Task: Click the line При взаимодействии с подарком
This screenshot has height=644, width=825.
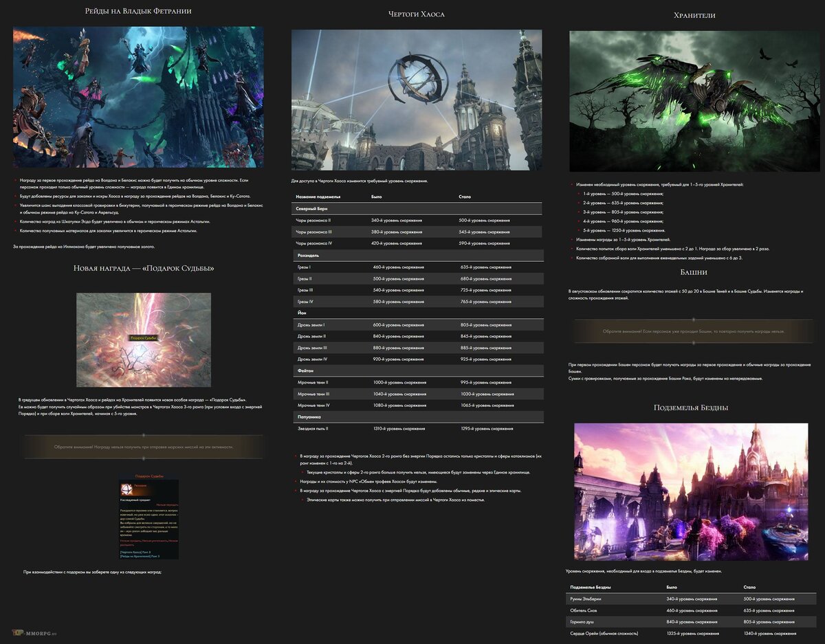Action: coord(93,572)
